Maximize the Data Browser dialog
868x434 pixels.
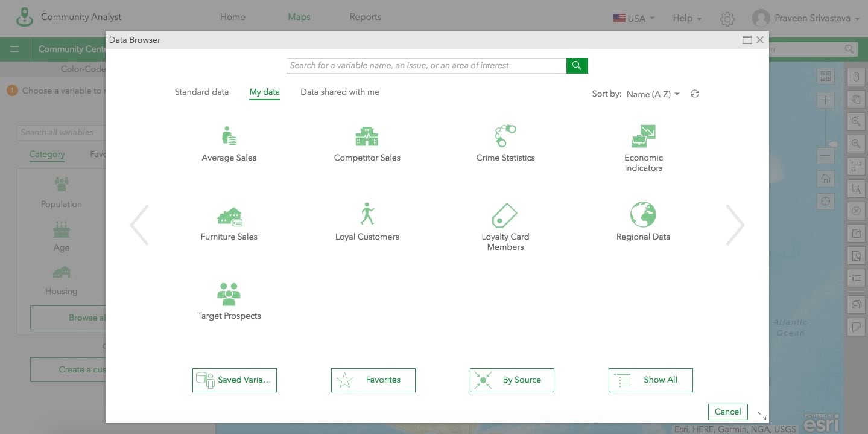(x=747, y=40)
